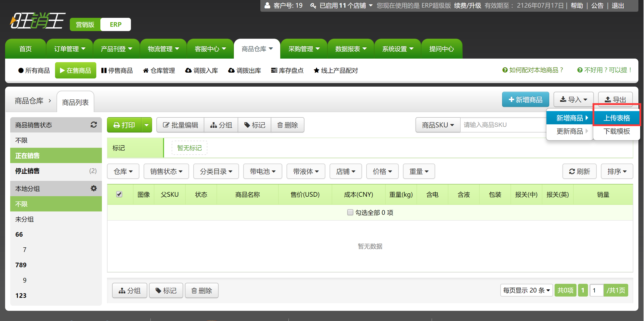This screenshot has height=321, width=644.
Task: Select the 未分组 local group
Action: [56, 219]
